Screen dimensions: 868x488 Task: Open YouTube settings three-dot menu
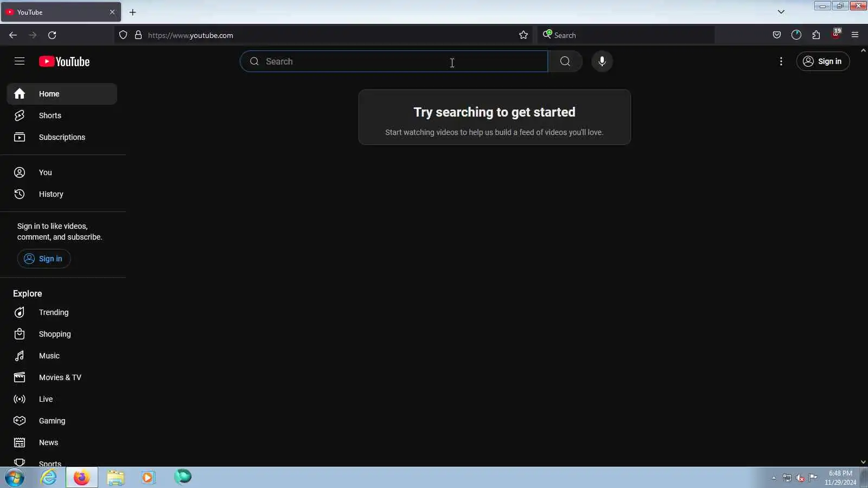[781, 61]
